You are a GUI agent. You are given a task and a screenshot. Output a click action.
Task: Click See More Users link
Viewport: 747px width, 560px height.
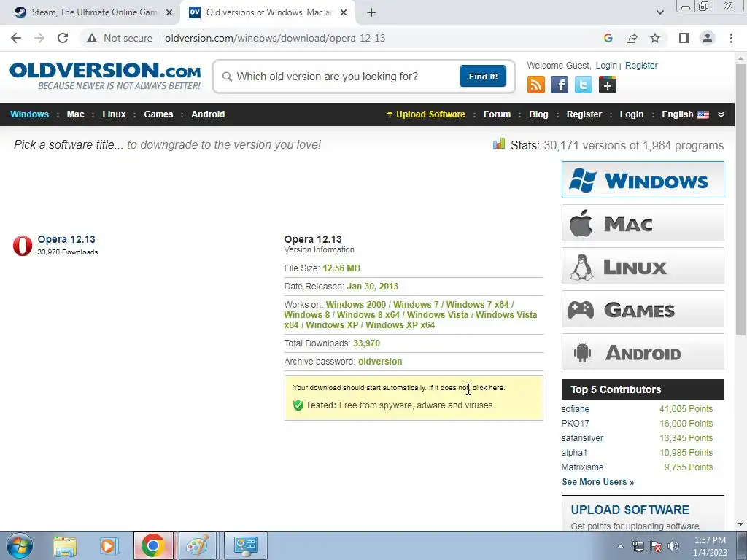[x=598, y=482]
